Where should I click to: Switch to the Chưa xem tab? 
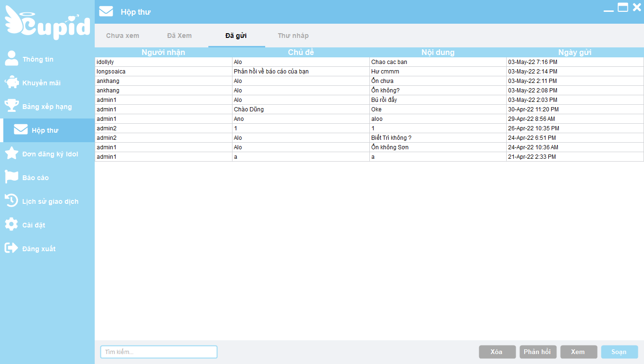tap(123, 36)
